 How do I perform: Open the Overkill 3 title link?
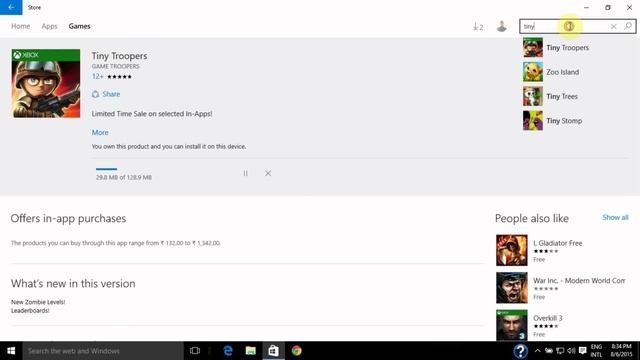coord(547,318)
